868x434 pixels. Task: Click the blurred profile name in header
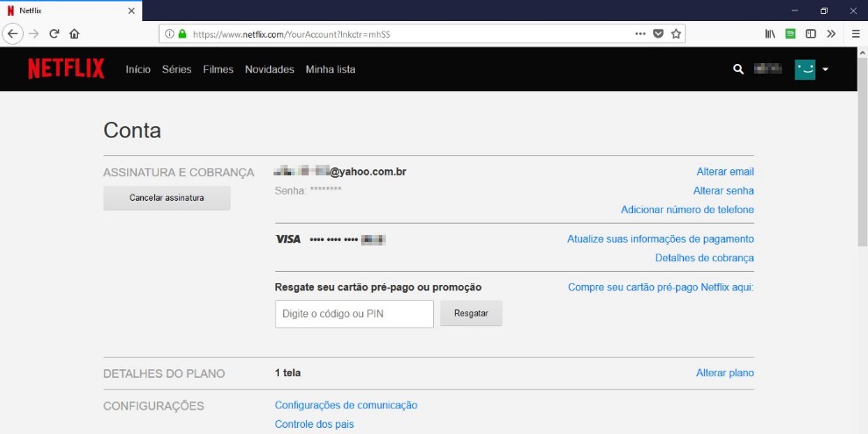[x=768, y=69]
